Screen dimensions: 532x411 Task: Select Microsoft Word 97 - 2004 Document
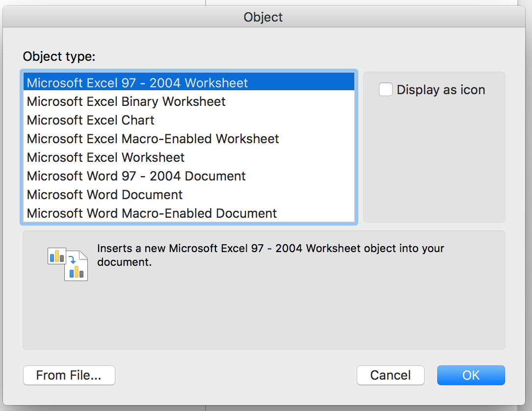188,176
